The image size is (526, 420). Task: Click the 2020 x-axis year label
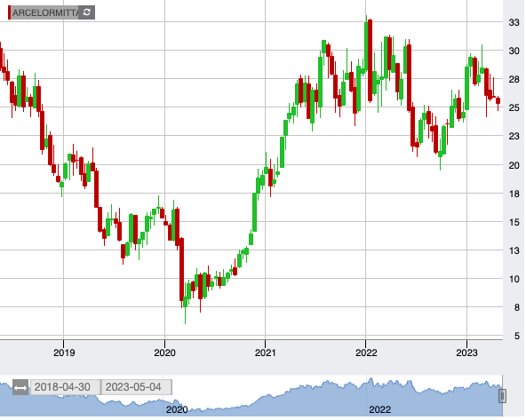click(164, 353)
